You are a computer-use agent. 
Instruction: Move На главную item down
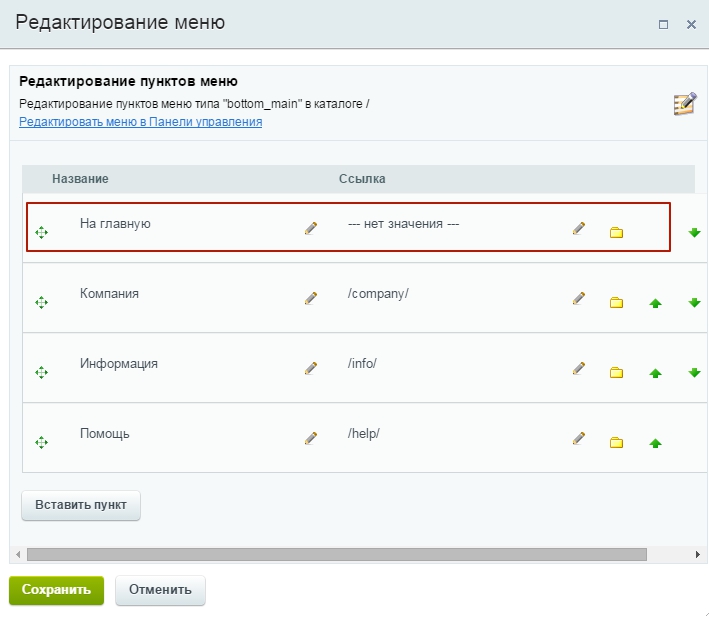coord(694,233)
